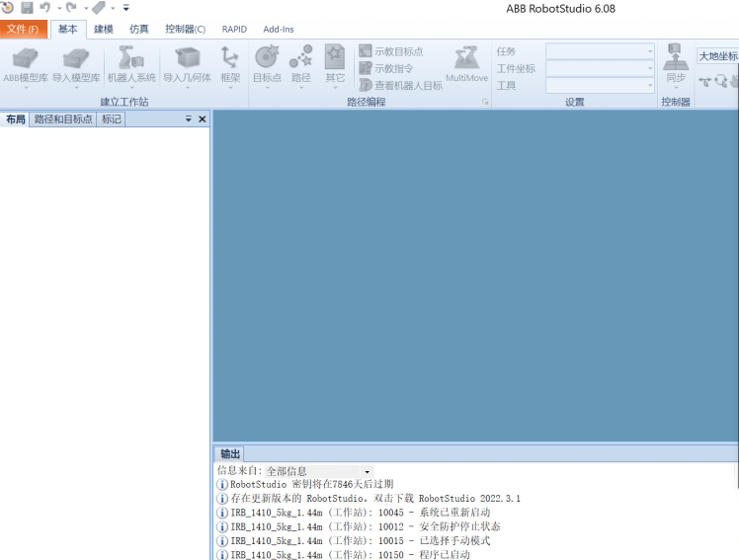
Task: Select the 输出 output tab
Action: pos(230,454)
